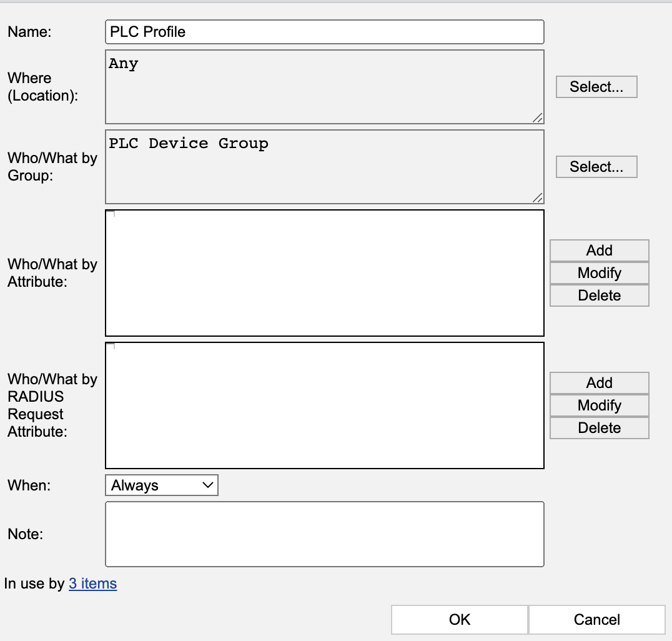Image resolution: width=672 pixels, height=641 pixels.
Task: Modify the RADIUS Request Attribute entry
Action: pos(599,405)
